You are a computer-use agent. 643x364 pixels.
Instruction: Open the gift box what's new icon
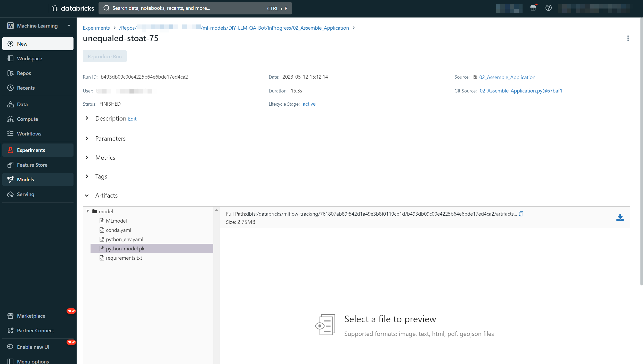coord(533,8)
